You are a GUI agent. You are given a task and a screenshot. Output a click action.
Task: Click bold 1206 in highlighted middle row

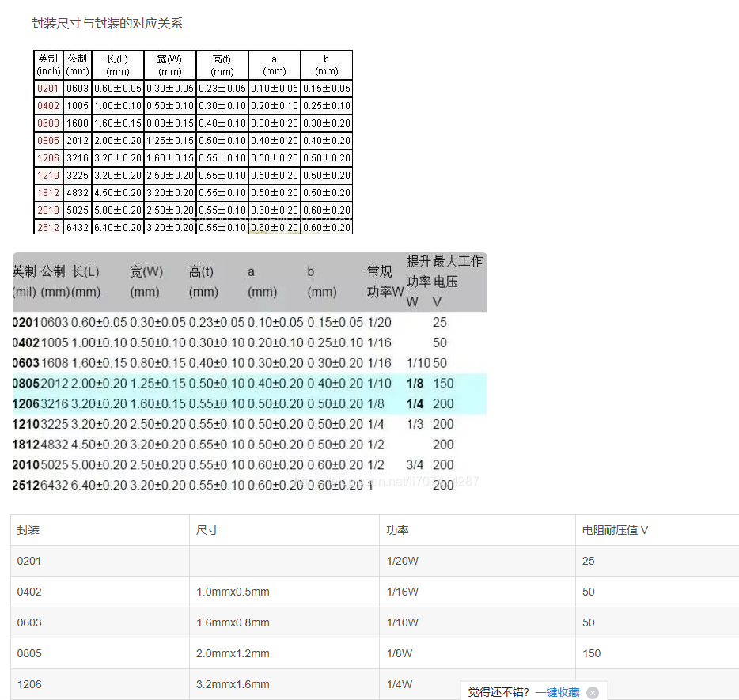(x=25, y=403)
